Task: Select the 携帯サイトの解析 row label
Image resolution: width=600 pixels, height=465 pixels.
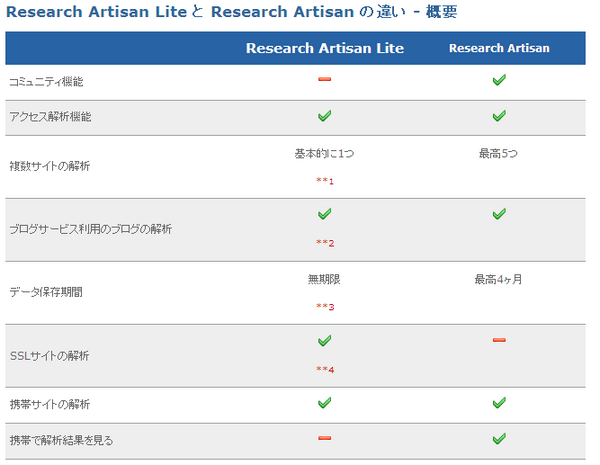Action: pyautogui.click(x=50, y=405)
